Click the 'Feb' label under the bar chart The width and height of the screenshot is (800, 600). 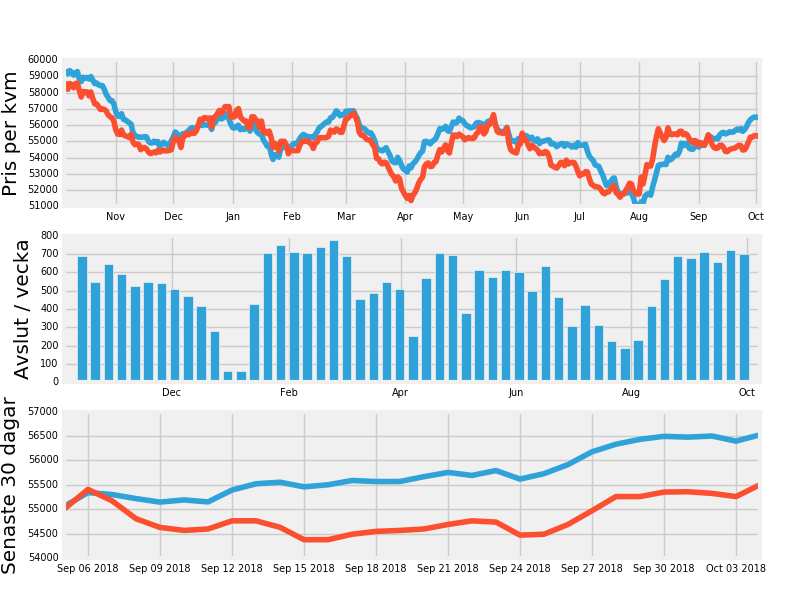[x=289, y=393]
